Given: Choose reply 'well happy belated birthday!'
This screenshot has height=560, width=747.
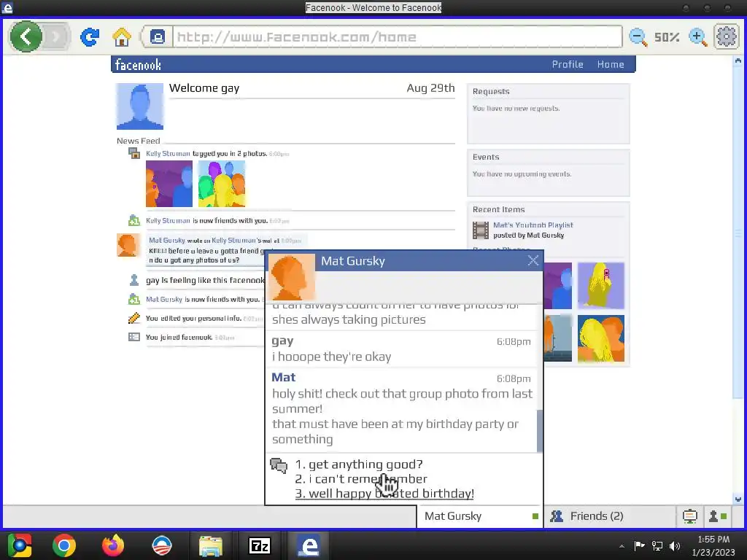Looking at the screenshot, I should [384, 494].
